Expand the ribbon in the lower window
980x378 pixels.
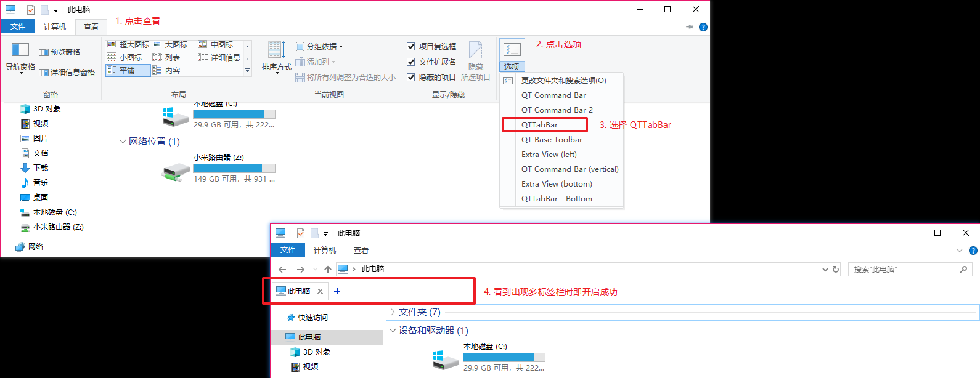tap(959, 251)
